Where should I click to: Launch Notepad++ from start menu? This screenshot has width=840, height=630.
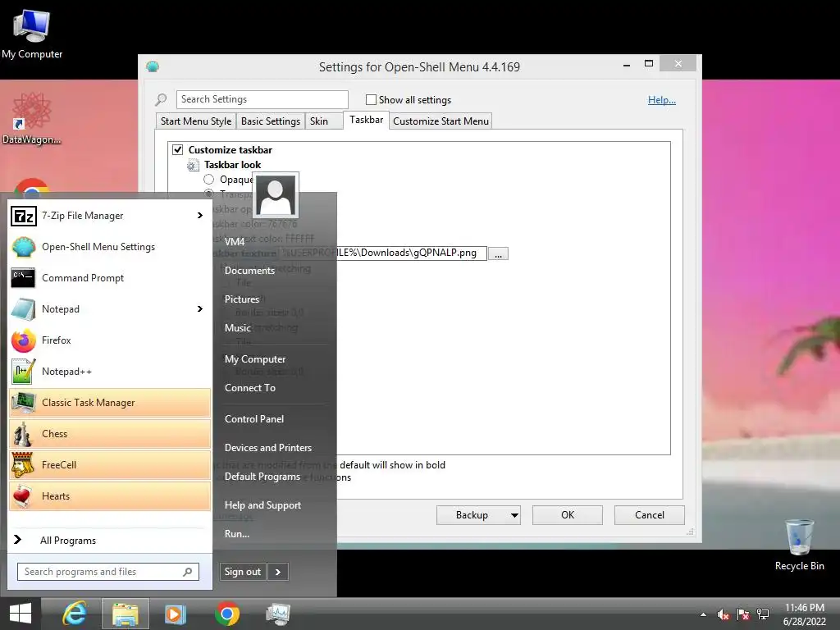pos(109,371)
